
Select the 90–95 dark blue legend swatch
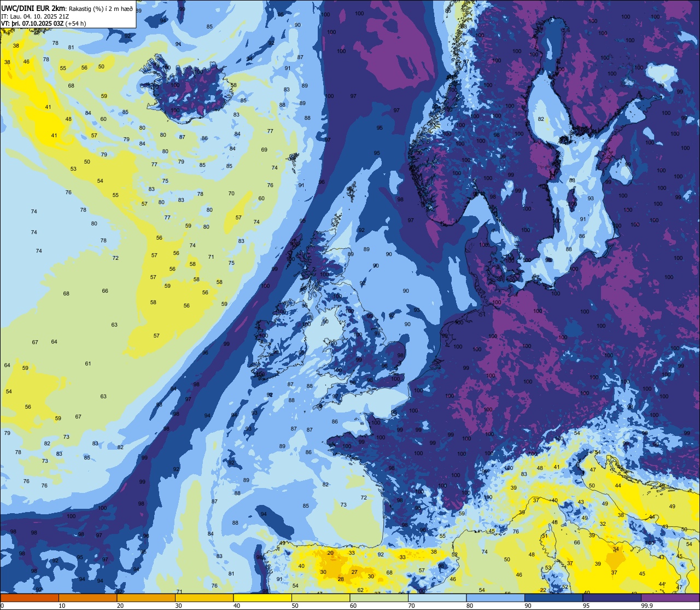(x=554, y=597)
